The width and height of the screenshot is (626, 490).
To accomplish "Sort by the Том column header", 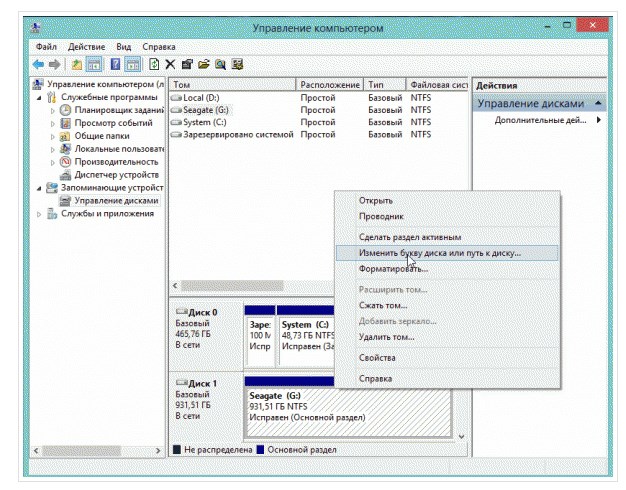I will click(x=232, y=85).
